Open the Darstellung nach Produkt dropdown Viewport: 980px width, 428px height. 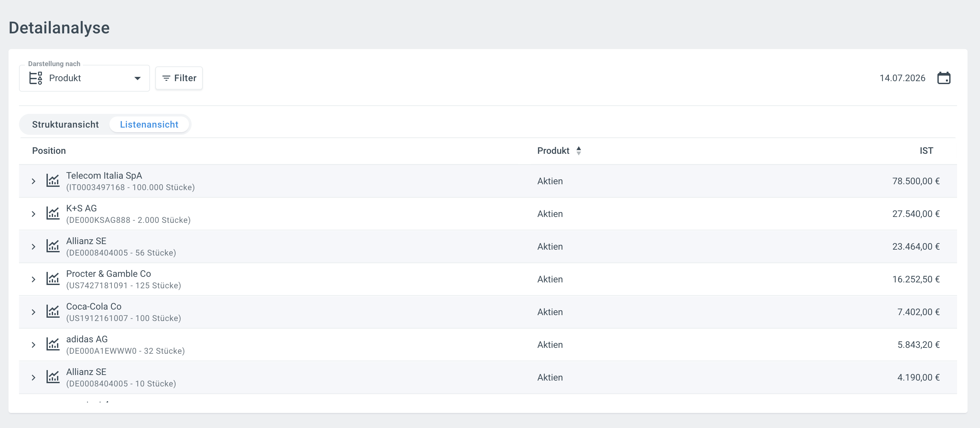(x=85, y=78)
